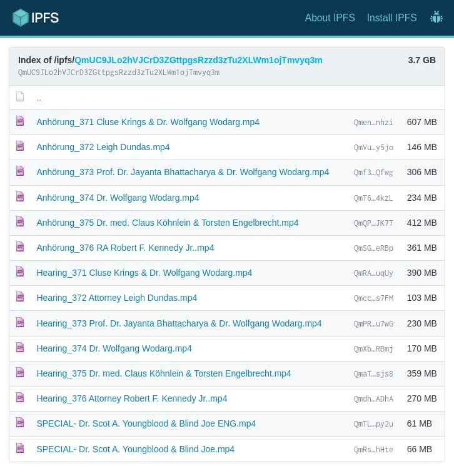This screenshot has width=454, height=476.
Task: Click the QmVu…y5jo hash
Action: point(373,147)
